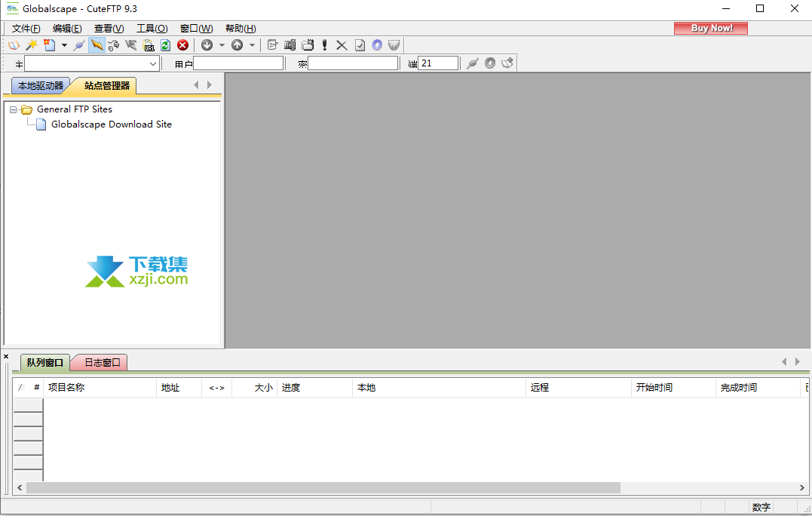
Task: Open the blue gear Settings icon
Action: point(377,45)
